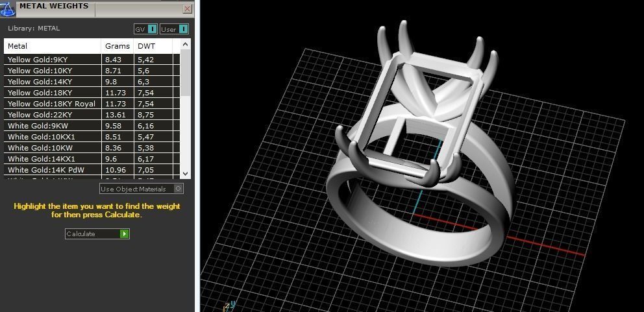The width and height of the screenshot is (644, 312).
Task: Click the Metal column header
Action: (x=53, y=46)
